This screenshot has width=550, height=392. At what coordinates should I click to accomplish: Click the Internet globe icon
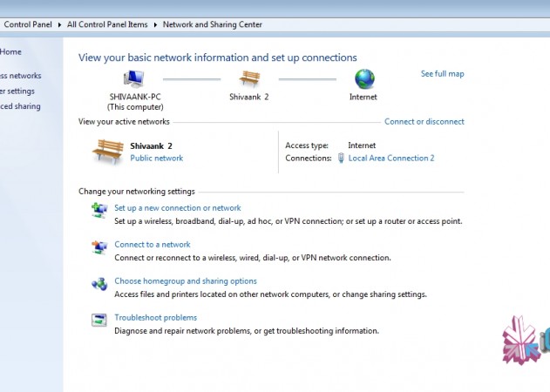coord(363,79)
